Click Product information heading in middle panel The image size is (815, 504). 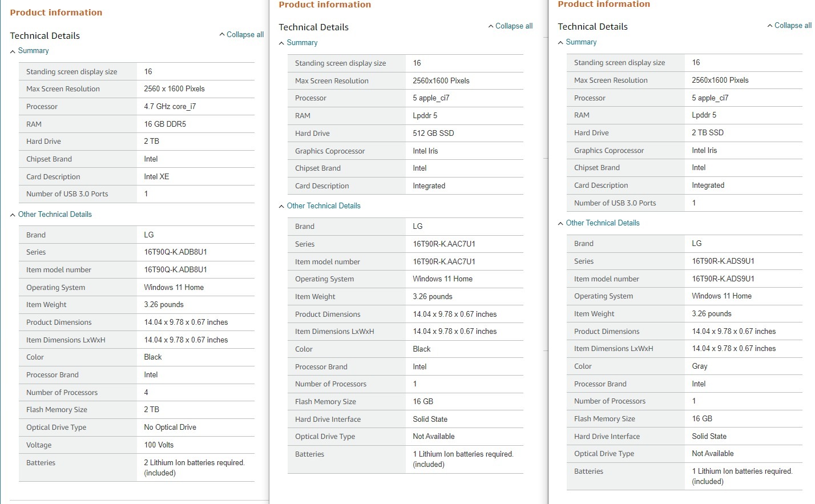(325, 5)
